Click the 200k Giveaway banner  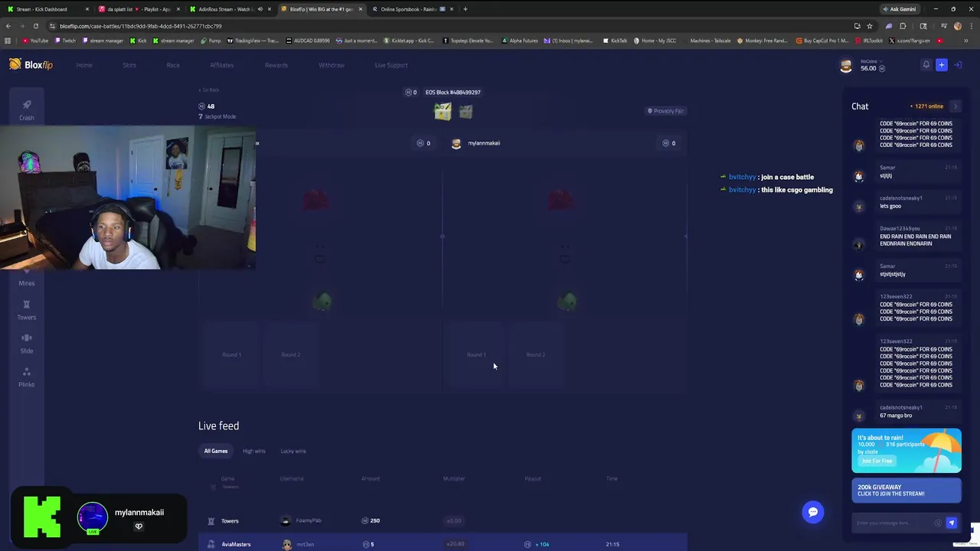[906, 491]
